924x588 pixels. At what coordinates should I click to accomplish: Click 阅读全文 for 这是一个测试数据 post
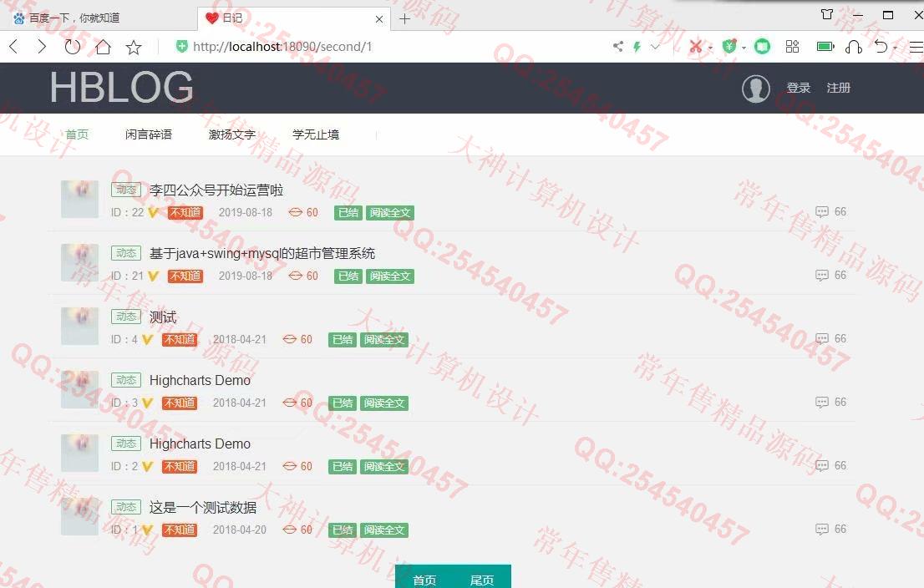tap(383, 530)
